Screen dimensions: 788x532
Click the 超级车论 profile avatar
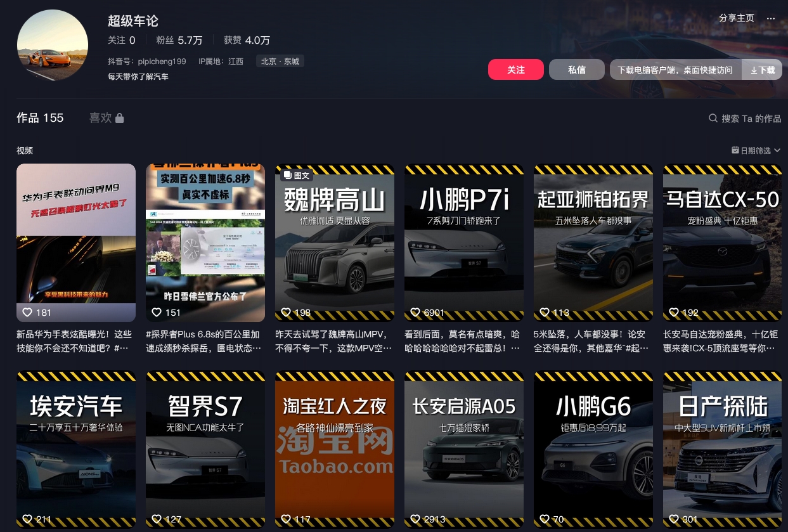point(53,46)
